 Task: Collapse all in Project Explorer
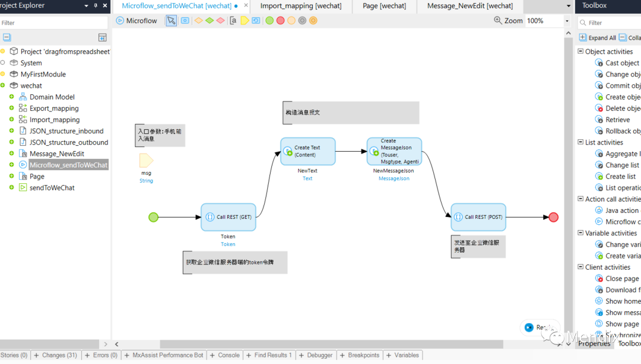7,37
